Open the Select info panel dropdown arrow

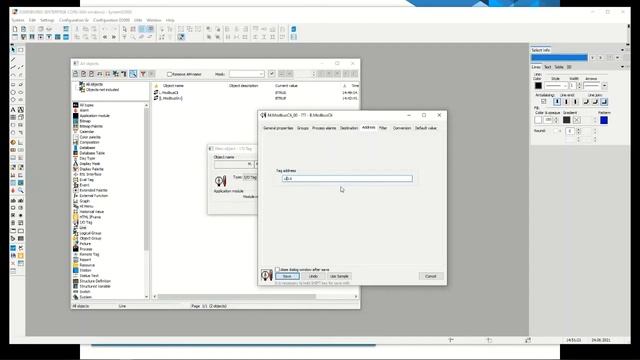point(622,50)
